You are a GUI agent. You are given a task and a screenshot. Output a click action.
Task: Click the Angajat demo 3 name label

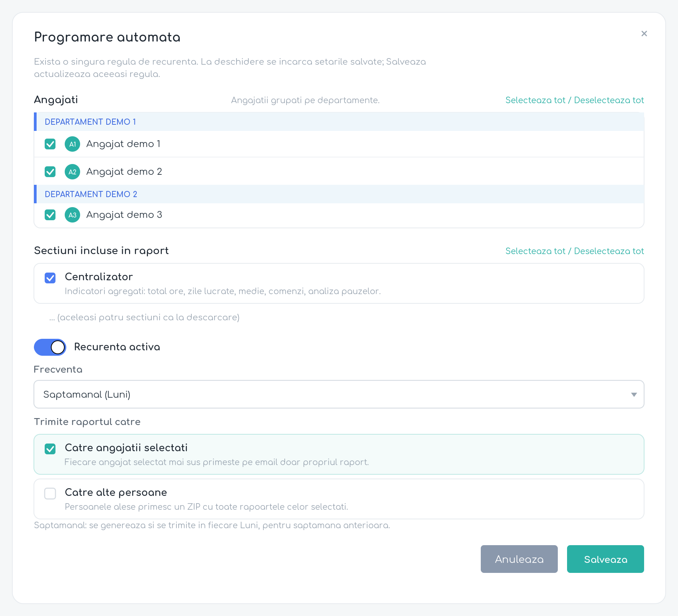pyautogui.click(x=124, y=215)
